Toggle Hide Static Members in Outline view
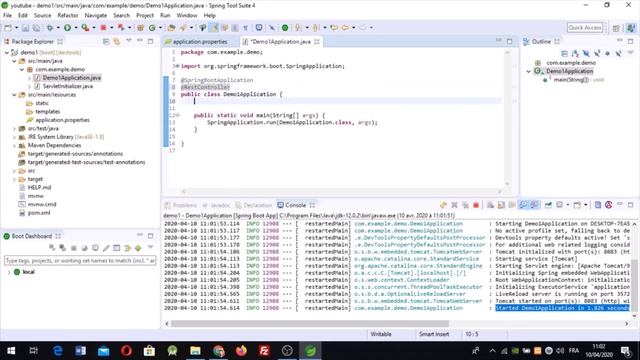This screenshot has width=640, height=360. pyautogui.click(x=597, y=53)
